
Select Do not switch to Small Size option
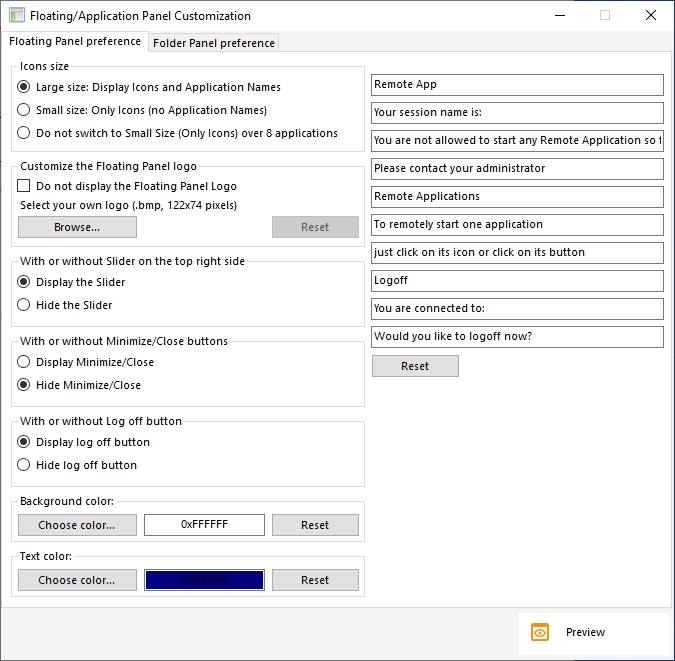click(24, 133)
